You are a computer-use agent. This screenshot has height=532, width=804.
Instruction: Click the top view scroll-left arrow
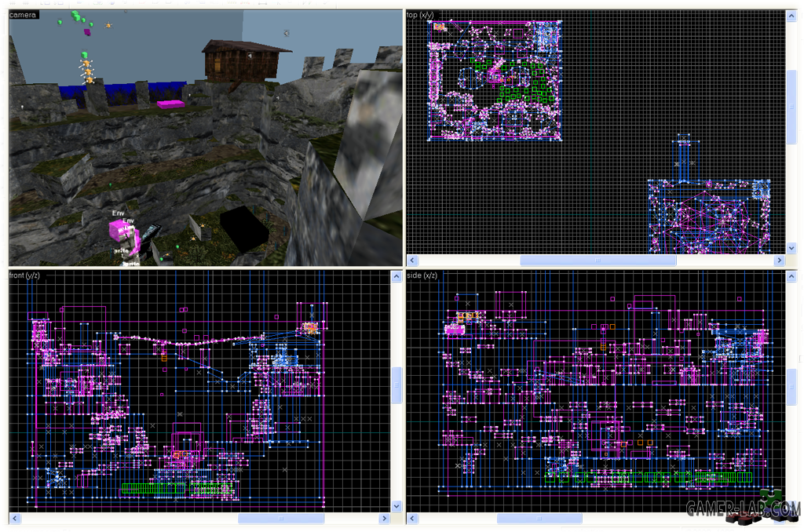pyautogui.click(x=412, y=261)
